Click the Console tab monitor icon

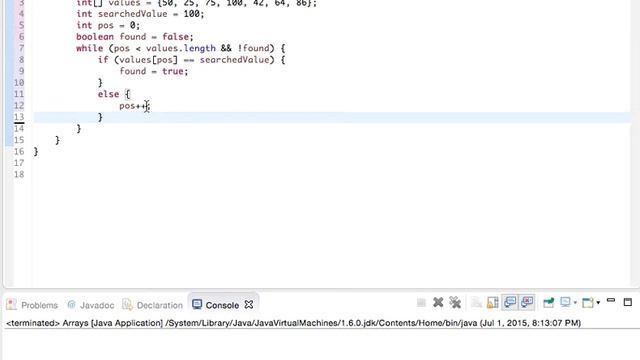[197, 304]
